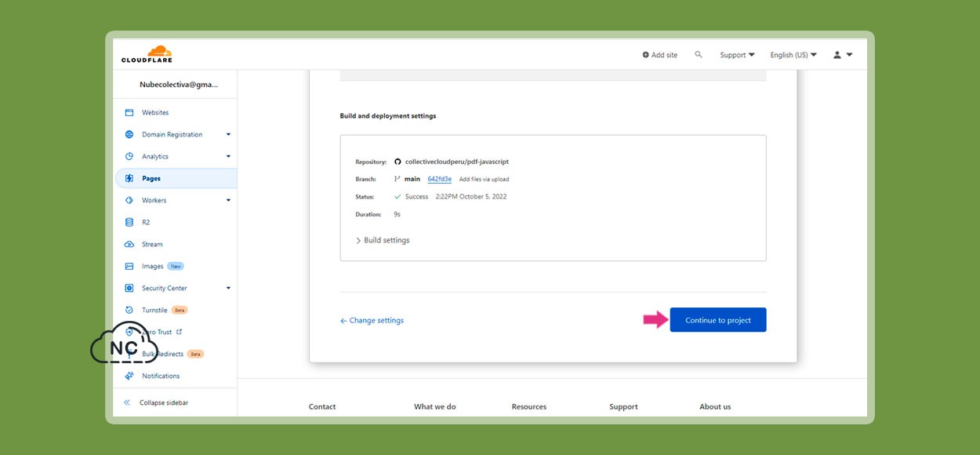980x455 pixels.
Task: Click the search magnifier icon
Action: [699, 55]
